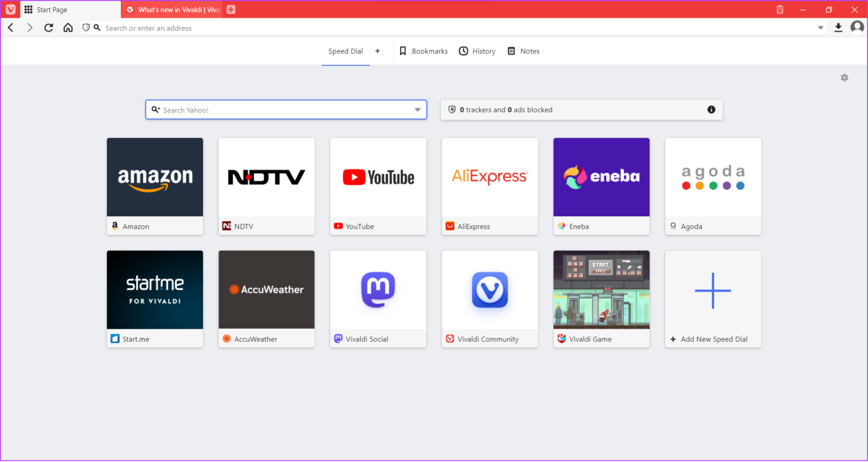Open the Vivaldi Community speed dial
Image resolution: width=868 pixels, height=462 pixels.
489,290
